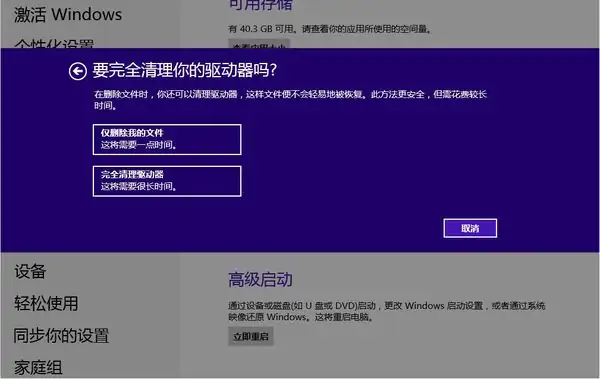Open 激活 Windows in settings sidebar
The height and width of the screenshot is (379, 600).
pyautogui.click(x=68, y=15)
